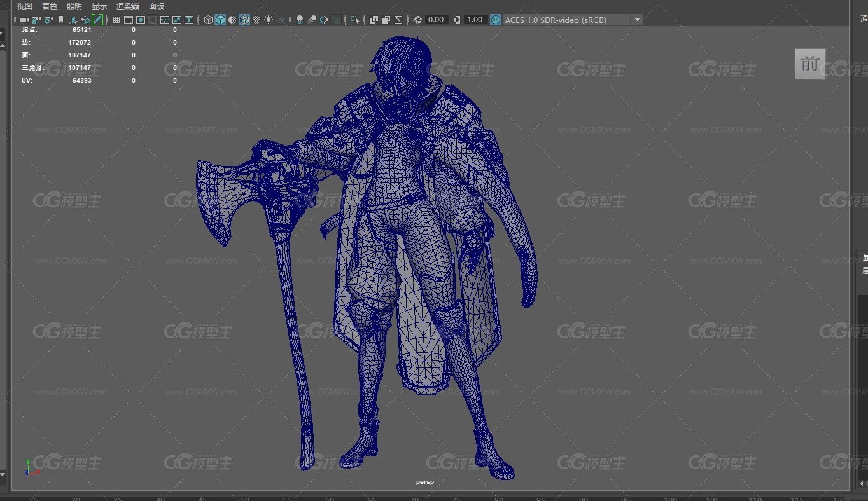Click the UV count 64393
The width and height of the screenshot is (868, 501).
pyautogui.click(x=82, y=80)
